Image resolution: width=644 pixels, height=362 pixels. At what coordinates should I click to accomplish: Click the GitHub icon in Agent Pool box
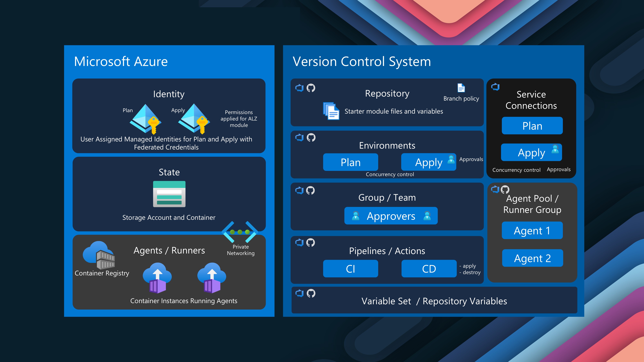point(505,189)
